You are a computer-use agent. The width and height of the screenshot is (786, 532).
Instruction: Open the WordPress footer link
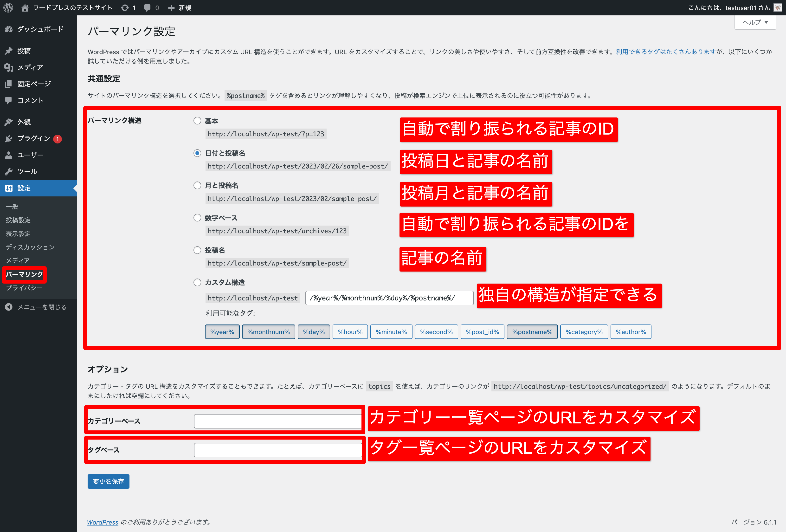[x=103, y=522]
